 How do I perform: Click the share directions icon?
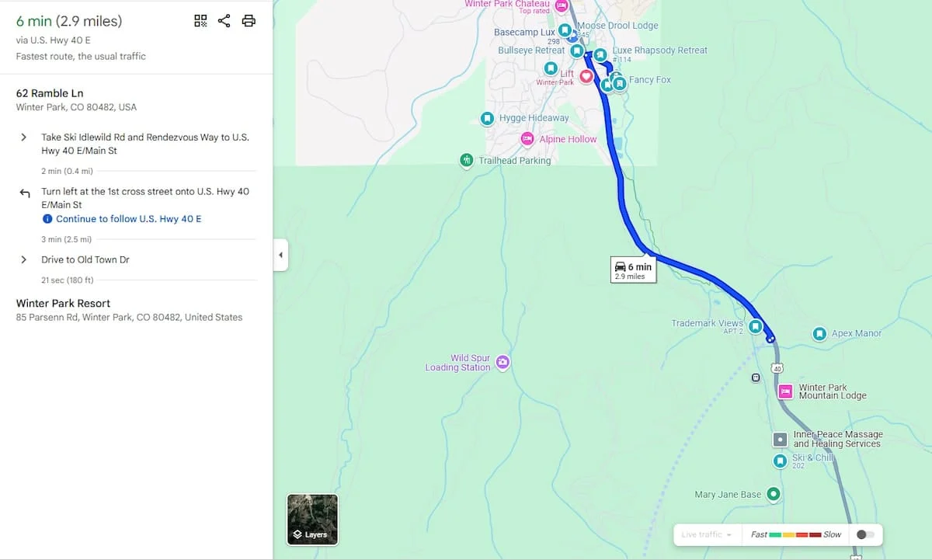coord(224,21)
